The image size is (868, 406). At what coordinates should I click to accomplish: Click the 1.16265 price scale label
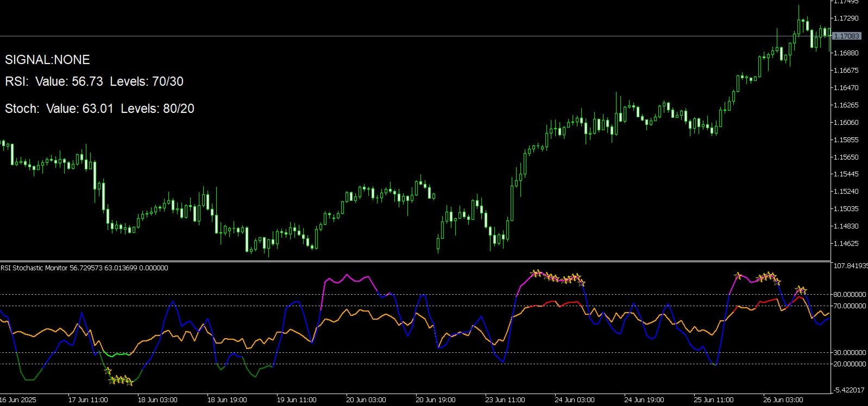pos(845,105)
